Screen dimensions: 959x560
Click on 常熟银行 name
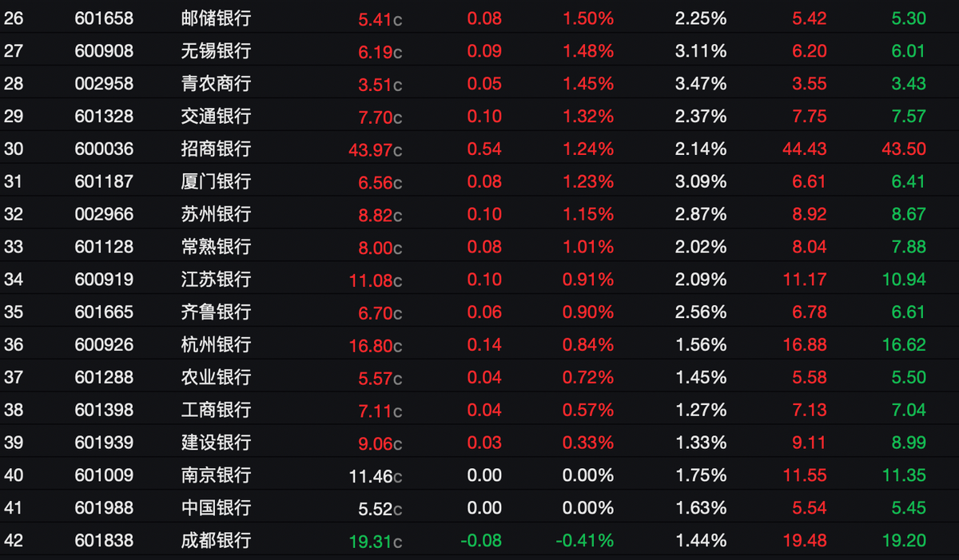click(x=216, y=246)
